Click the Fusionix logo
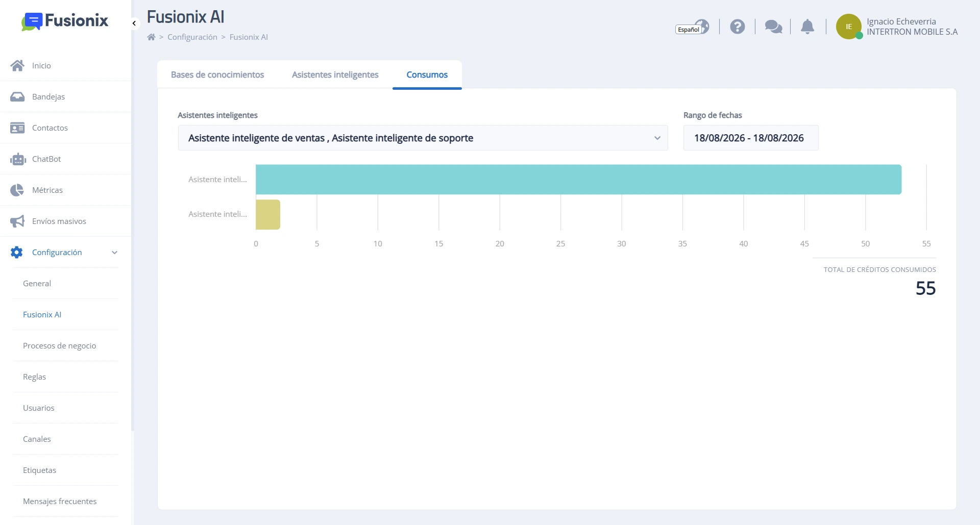This screenshot has width=980, height=525. click(x=65, y=21)
